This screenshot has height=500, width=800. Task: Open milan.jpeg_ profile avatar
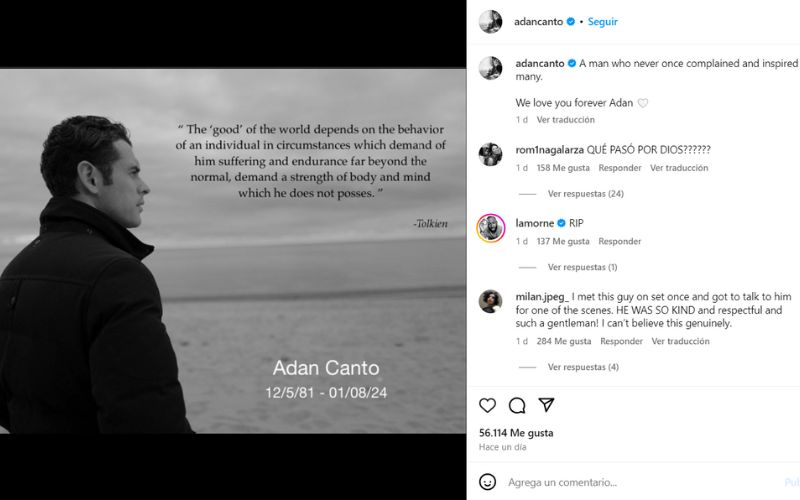coord(490,301)
